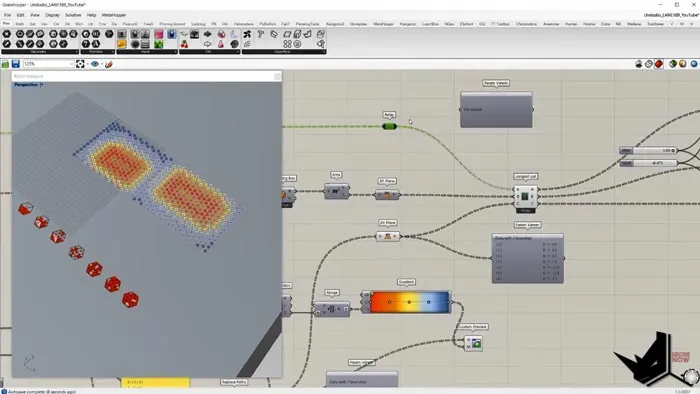Select the crescent moon icon in Util group
Image resolution: width=700 pixels, height=394 pixels.
coord(234,34)
